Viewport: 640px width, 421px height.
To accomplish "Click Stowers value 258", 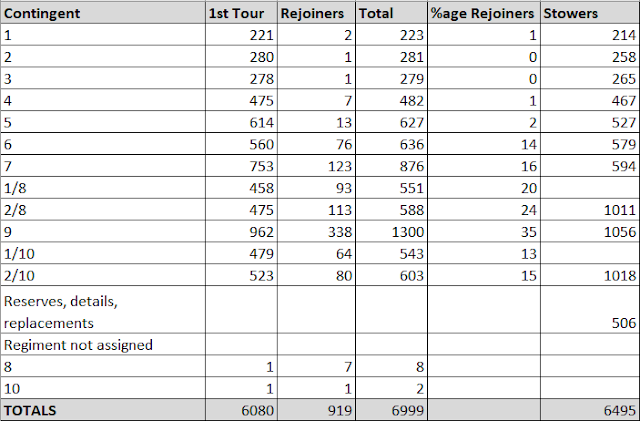I will 624,57.
